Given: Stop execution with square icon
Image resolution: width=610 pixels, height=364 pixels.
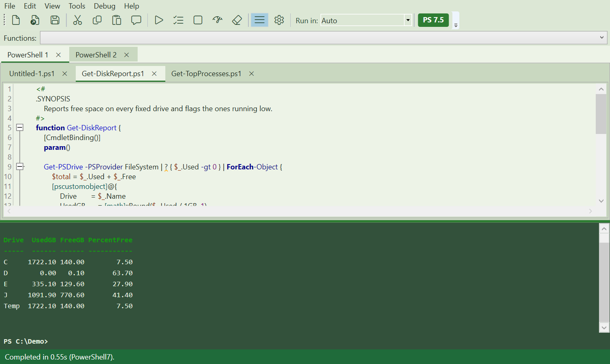Looking at the screenshot, I should (198, 20).
